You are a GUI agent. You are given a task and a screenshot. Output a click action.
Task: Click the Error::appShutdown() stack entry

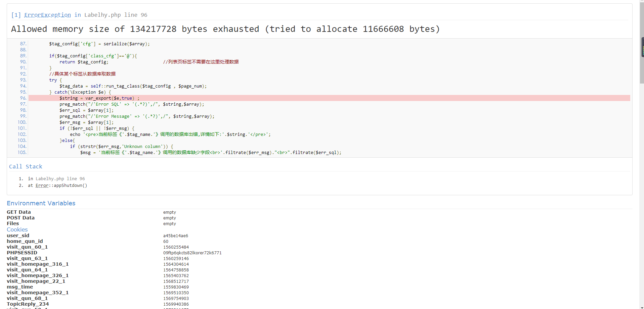(x=61, y=186)
